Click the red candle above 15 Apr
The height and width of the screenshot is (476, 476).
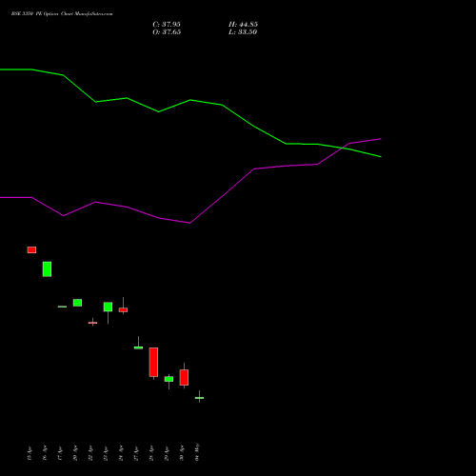pos(31,250)
